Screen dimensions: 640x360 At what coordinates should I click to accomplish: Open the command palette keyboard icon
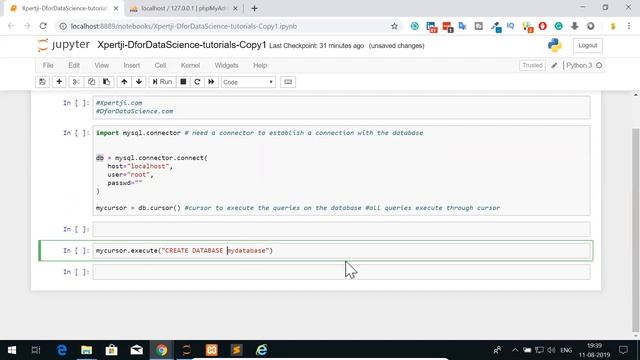[288, 82]
